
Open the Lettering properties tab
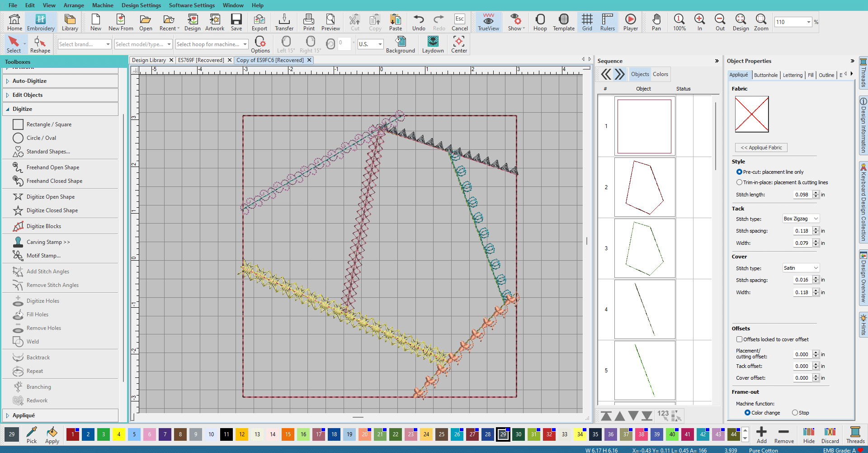tap(793, 75)
